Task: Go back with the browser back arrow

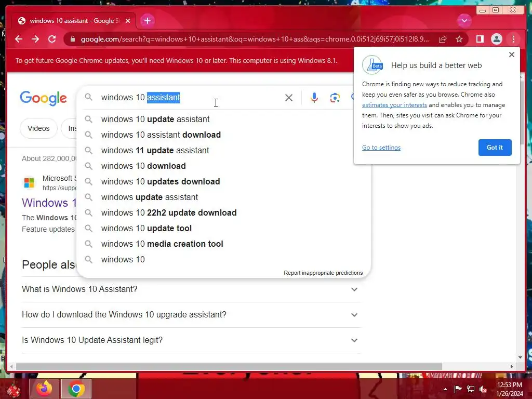Action: point(19,39)
